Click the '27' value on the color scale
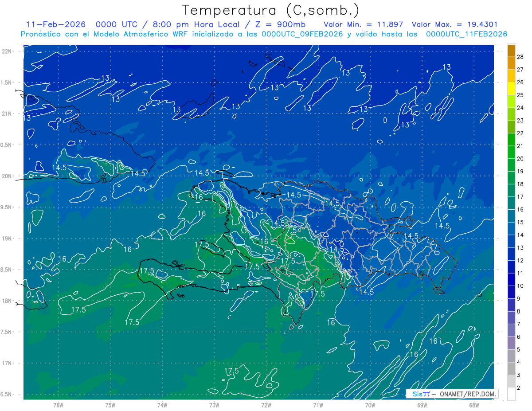Viewport: 532px width, 411px height. (520, 70)
